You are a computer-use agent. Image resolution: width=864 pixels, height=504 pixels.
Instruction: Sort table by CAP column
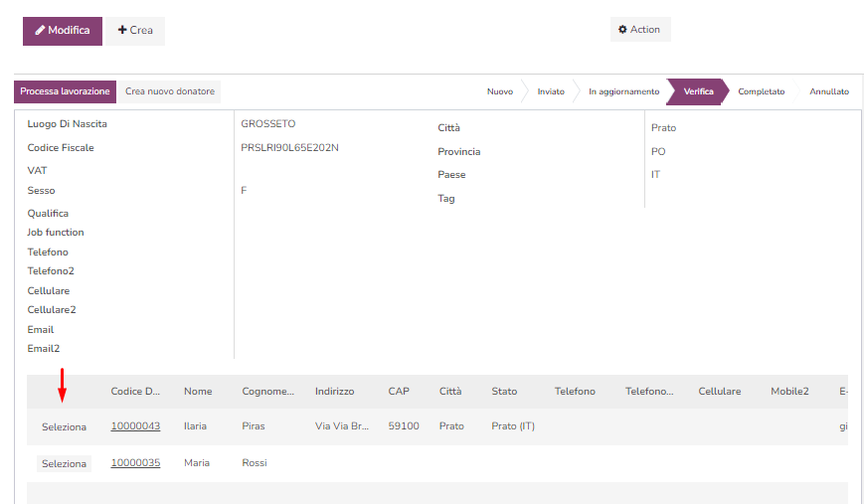coord(398,392)
